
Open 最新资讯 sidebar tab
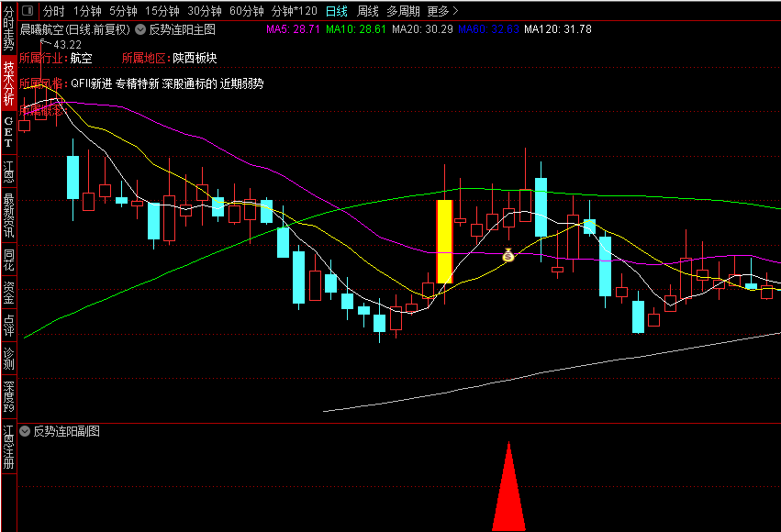click(8, 215)
